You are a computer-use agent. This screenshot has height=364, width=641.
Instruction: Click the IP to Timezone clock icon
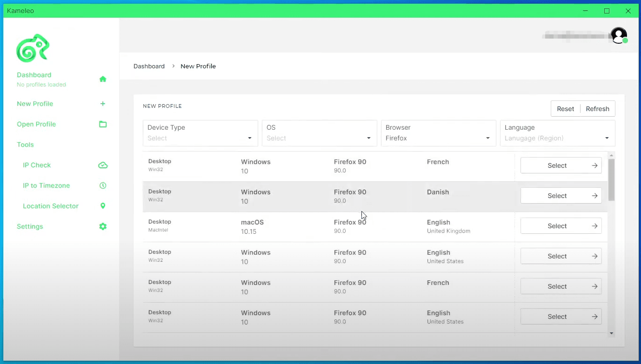[103, 185]
